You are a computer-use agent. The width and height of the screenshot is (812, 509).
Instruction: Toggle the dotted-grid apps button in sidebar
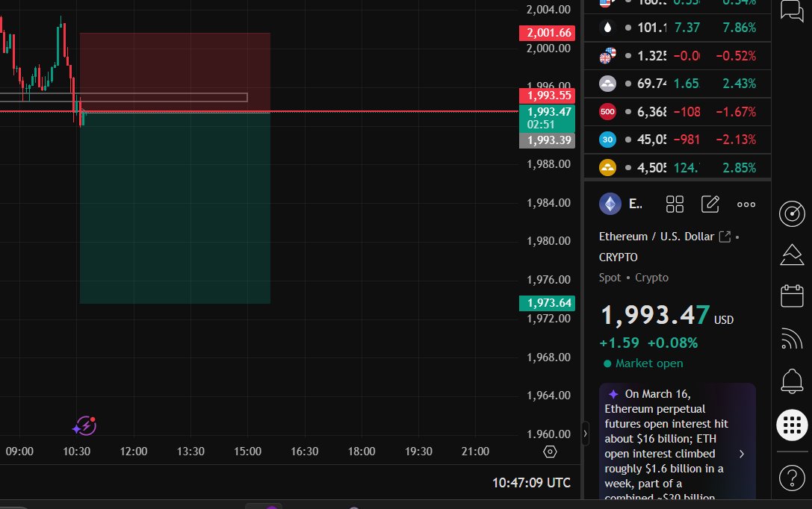(792, 425)
